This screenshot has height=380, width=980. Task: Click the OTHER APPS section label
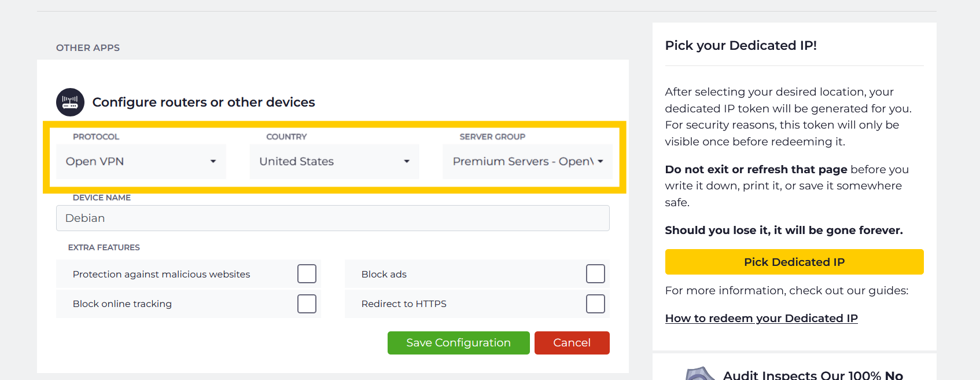[88, 48]
